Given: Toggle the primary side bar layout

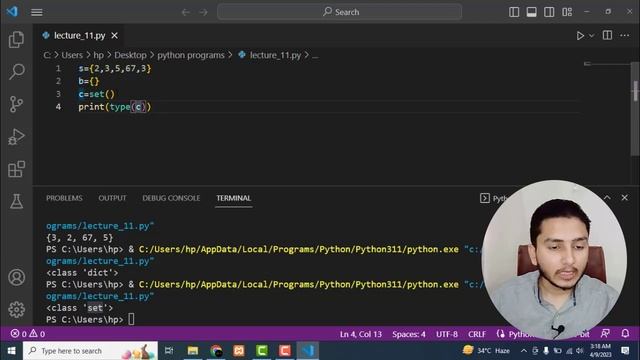Looking at the screenshot, I should pos(514,12).
